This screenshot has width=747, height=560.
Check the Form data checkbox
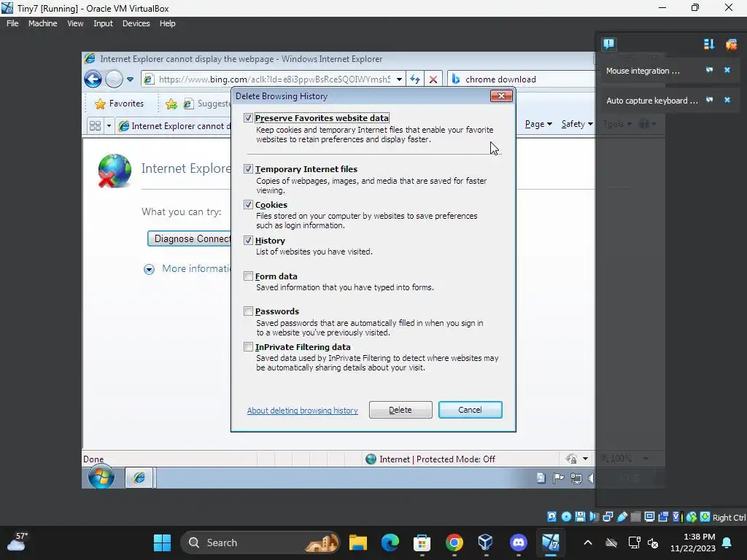(248, 276)
